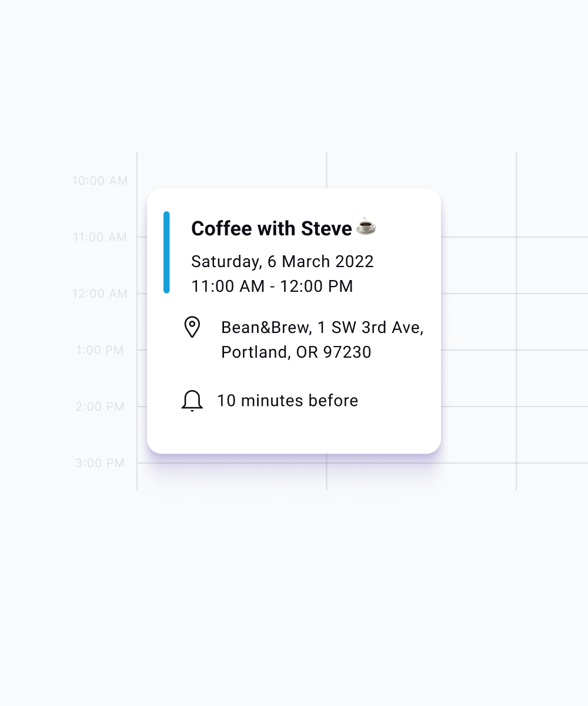Screen dimensions: 588x706
Task: Select the 12:00 AM time label
Action: tap(99, 294)
